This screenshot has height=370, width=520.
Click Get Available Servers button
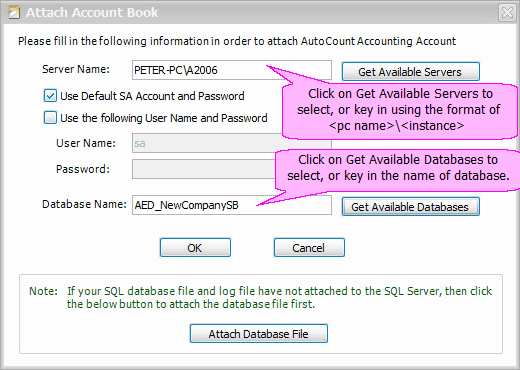tap(411, 72)
